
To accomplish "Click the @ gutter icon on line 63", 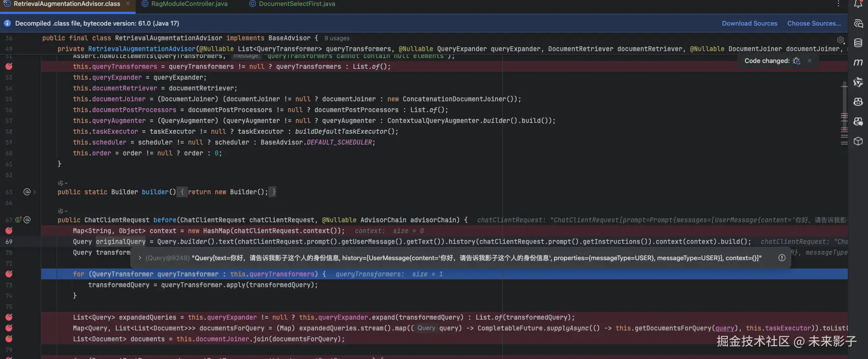I will pos(27,192).
